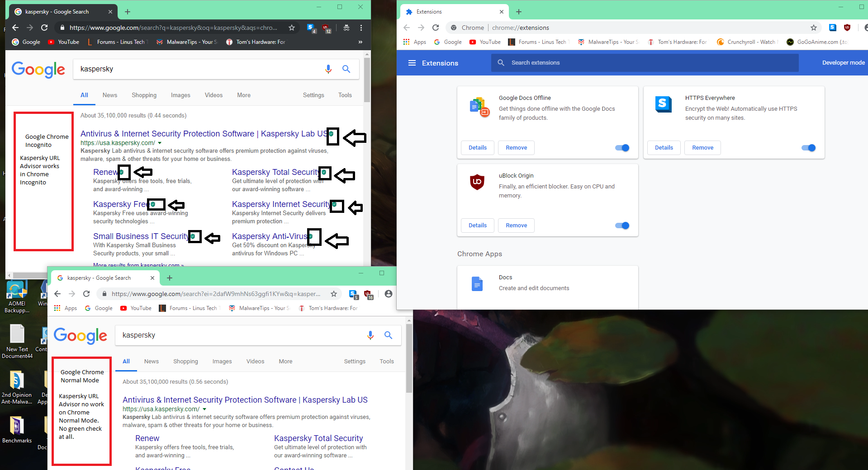The width and height of the screenshot is (868, 470).
Task: Open Details for Google Docs Offline
Action: pyautogui.click(x=478, y=148)
